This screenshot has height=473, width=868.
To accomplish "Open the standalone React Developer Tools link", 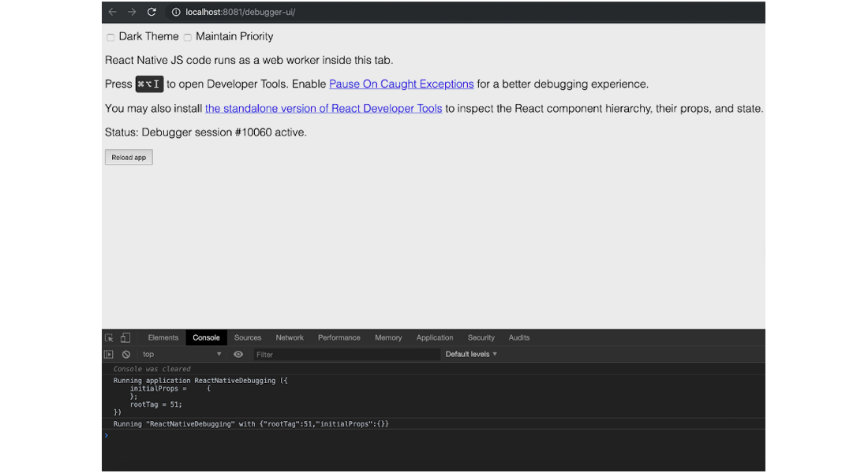I will pyautogui.click(x=324, y=109).
